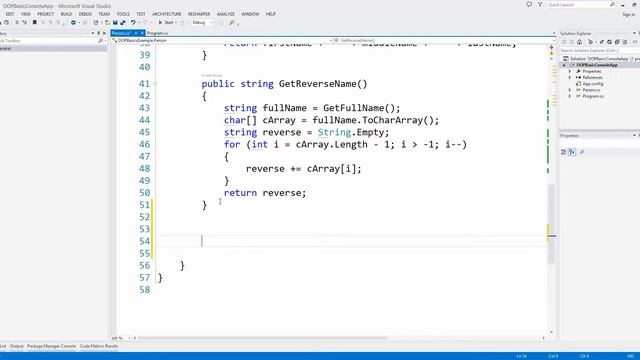Screen dimensions: 640x360
Task: Click the Categorized icon in Properties panel
Action: (x=564, y=152)
